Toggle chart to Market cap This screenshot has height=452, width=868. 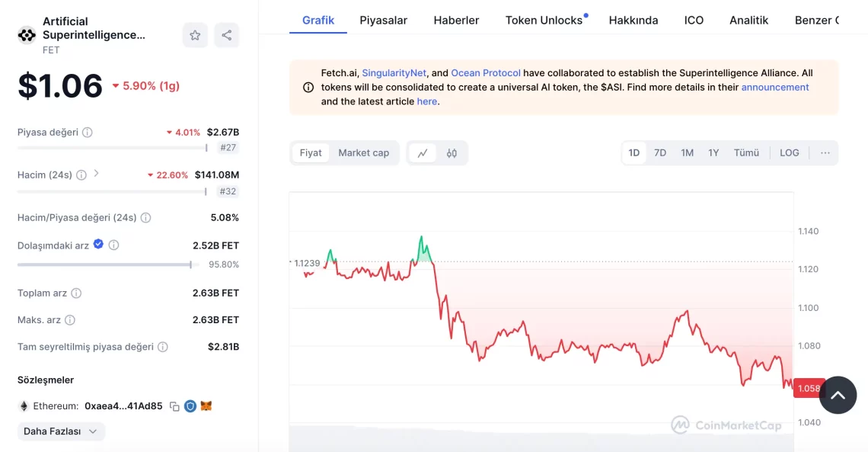pos(363,153)
